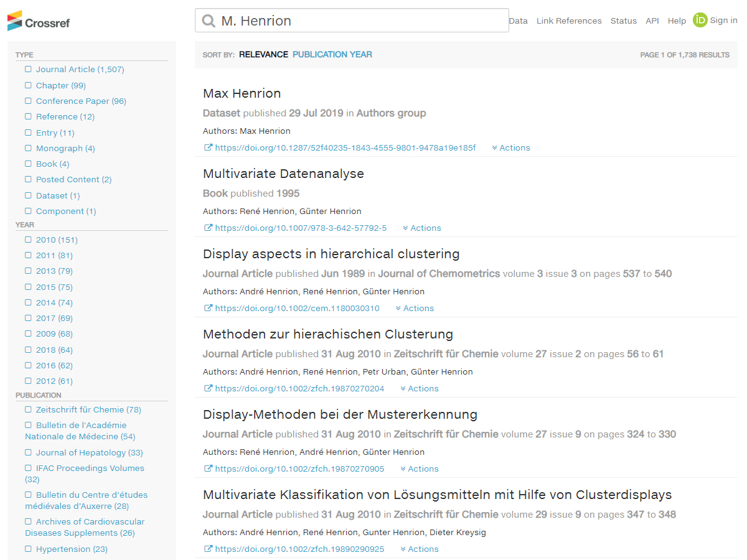Open the Link References menu item
The image size is (747, 560).
point(569,21)
